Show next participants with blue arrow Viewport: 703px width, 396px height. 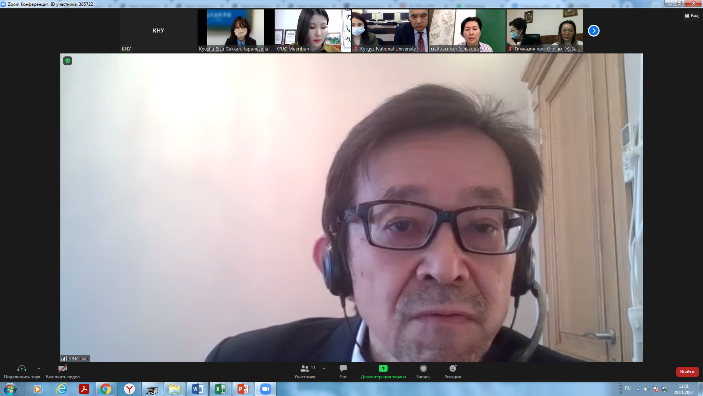pyautogui.click(x=594, y=30)
